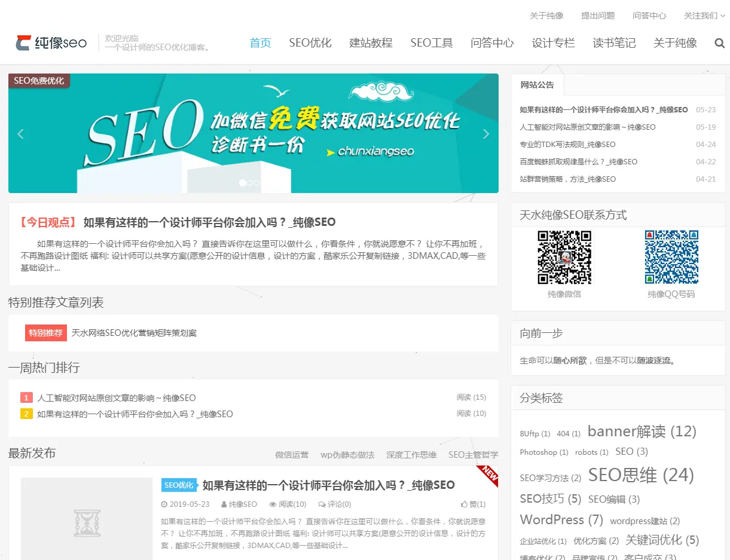The height and width of the screenshot is (560, 730).
Task: Go to previous banner slide arrow
Action: tap(21, 134)
